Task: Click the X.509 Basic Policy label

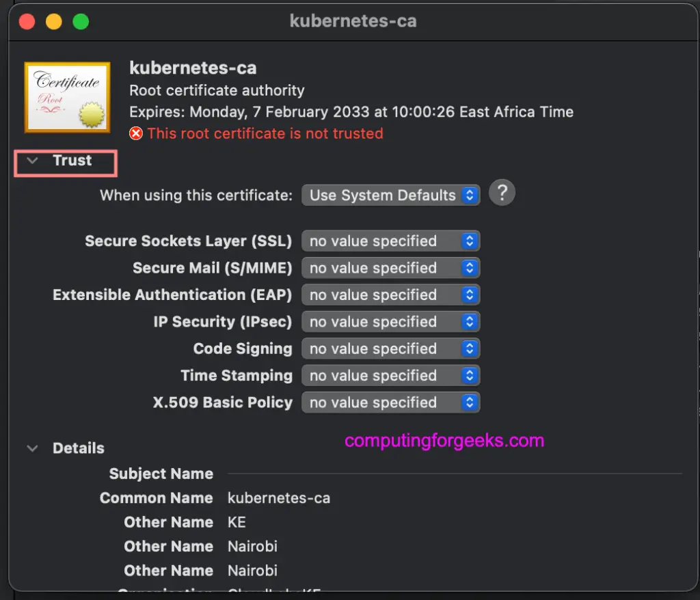Action: pyautogui.click(x=223, y=403)
